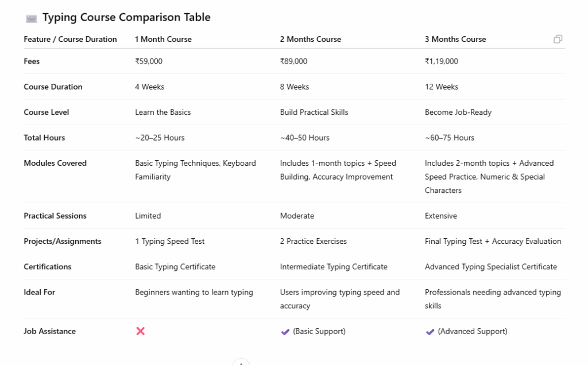Screen dimensions: 588x365
Task: Click the red cross in Job Assistance row
Action: [140, 331]
